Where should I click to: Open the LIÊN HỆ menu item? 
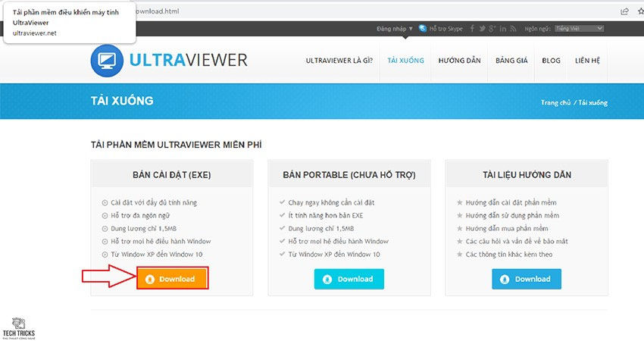click(587, 61)
